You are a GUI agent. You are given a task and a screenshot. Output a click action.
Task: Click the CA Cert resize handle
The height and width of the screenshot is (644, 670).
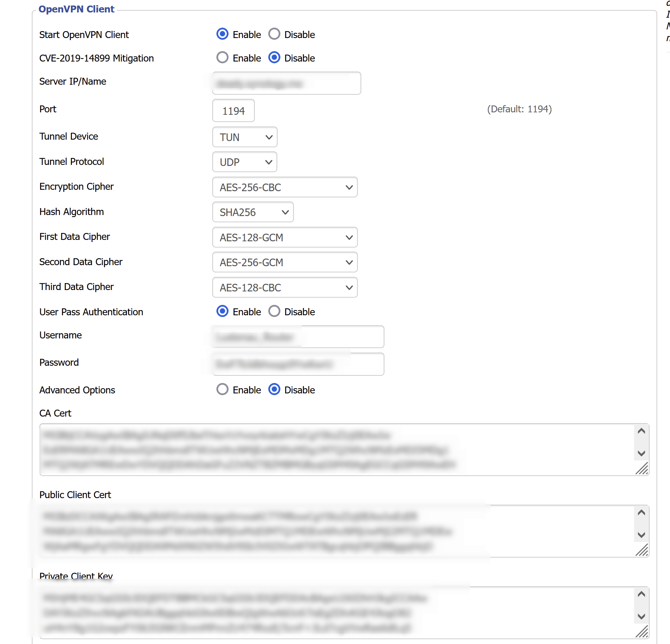(642, 468)
